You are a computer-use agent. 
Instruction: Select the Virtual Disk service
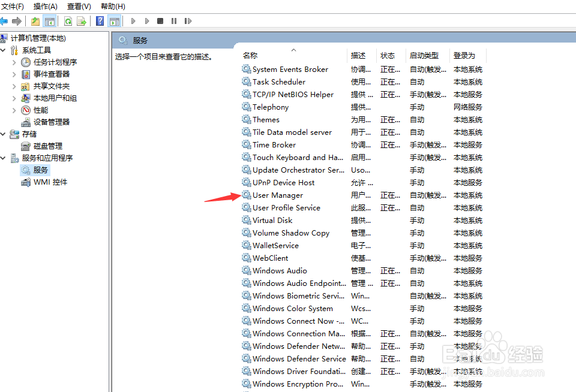[272, 220]
